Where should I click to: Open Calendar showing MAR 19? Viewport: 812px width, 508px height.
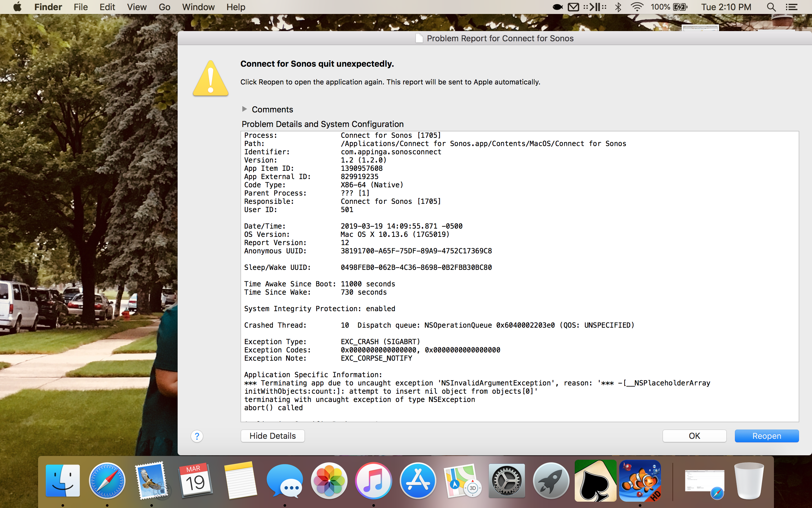[195, 480]
